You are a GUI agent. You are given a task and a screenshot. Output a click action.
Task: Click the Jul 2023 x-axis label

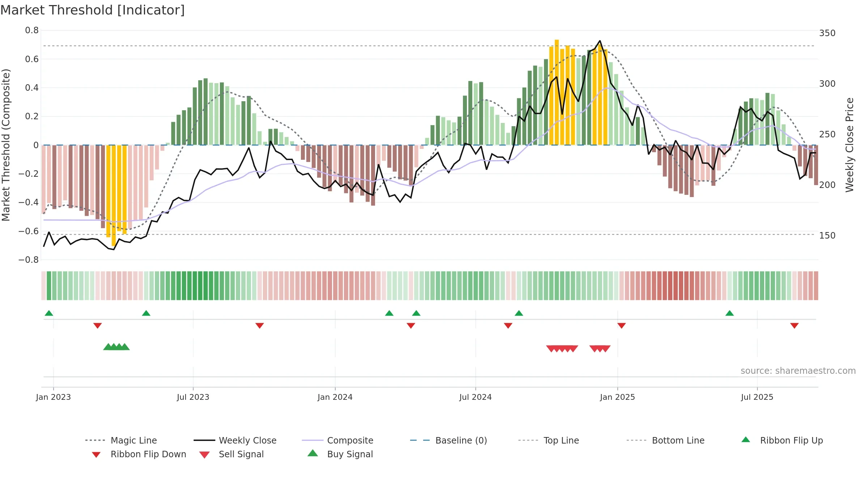[193, 397]
